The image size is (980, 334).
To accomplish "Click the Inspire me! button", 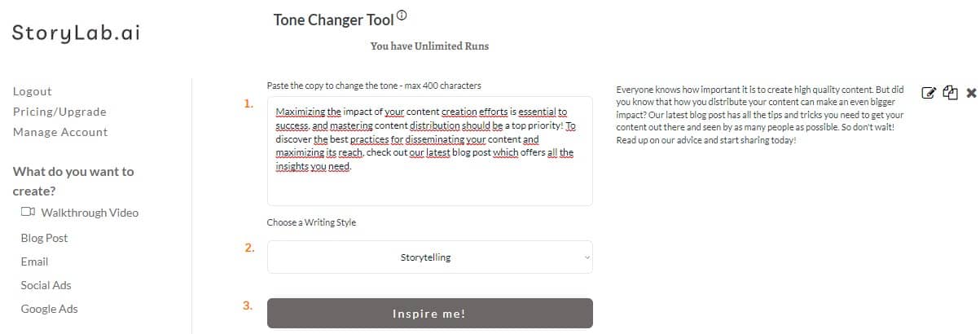I will point(430,314).
